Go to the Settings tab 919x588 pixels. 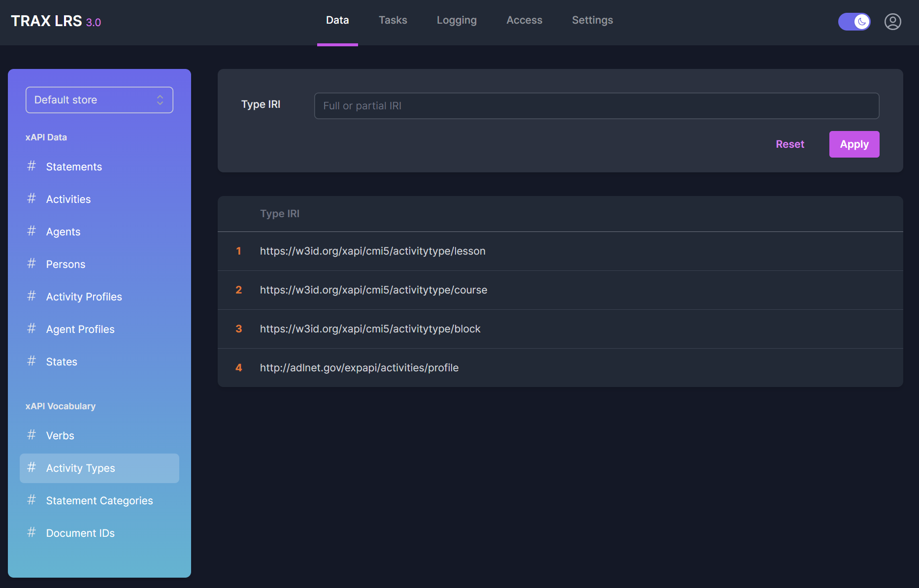pos(592,21)
